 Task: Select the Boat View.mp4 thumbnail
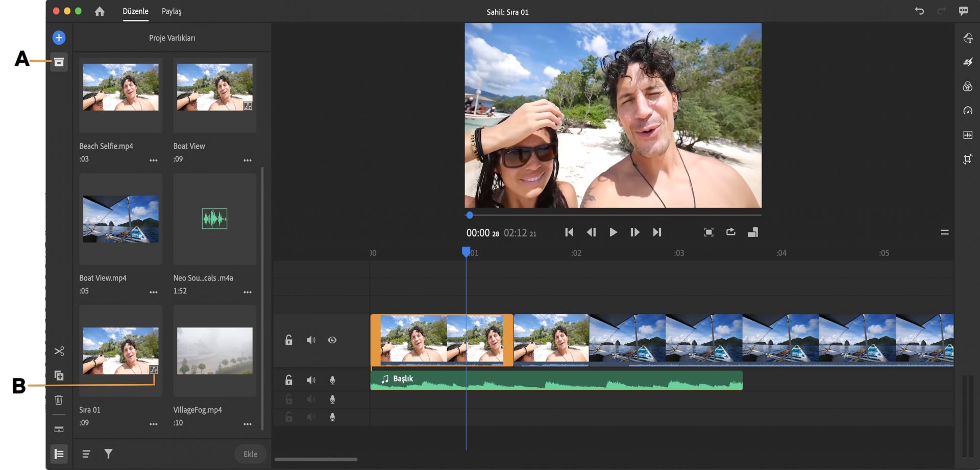(121, 219)
